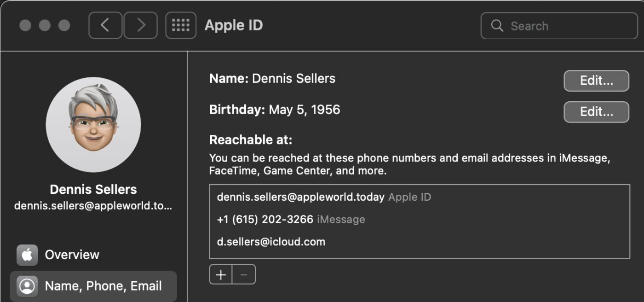This screenshot has height=302, width=644.
Task: Click the Apple logo Overview icon
Action: (x=27, y=255)
